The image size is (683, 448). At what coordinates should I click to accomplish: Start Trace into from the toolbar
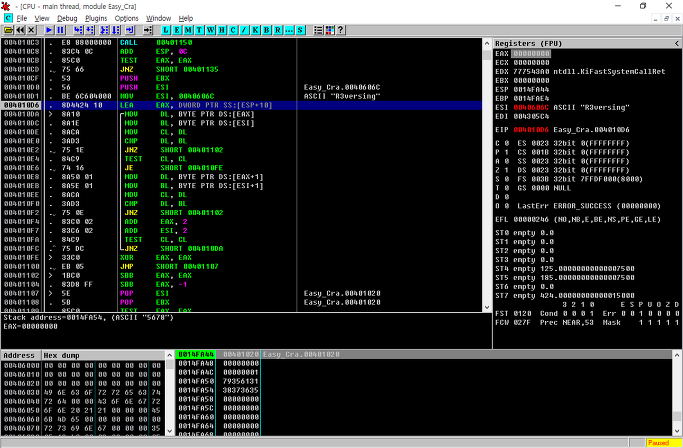pyautogui.click(x=104, y=30)
